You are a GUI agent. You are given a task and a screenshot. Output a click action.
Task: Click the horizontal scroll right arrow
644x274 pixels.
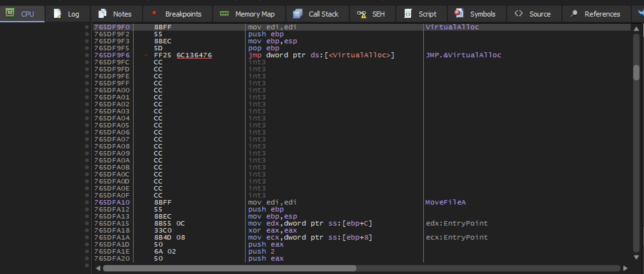pos(625,268)
